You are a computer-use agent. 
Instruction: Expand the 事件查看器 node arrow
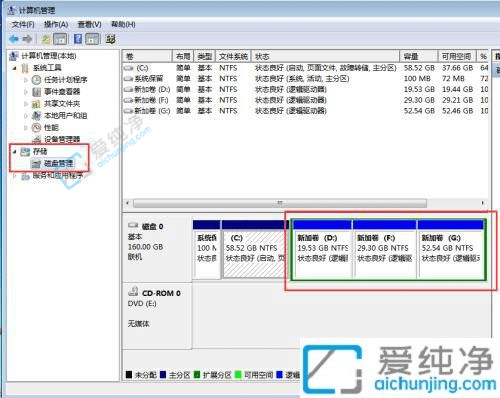pos(26,92)
